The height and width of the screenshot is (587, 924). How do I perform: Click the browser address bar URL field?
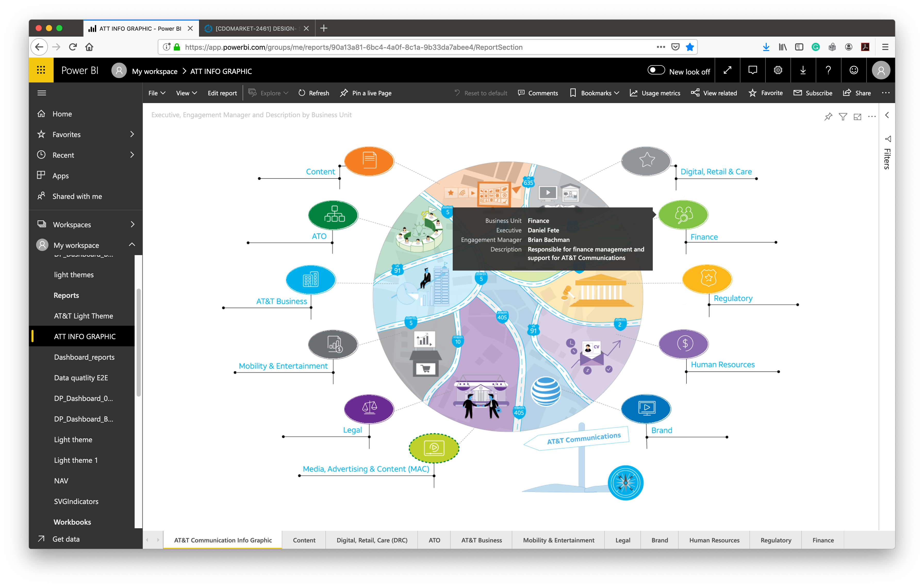(x=353, y=47)
